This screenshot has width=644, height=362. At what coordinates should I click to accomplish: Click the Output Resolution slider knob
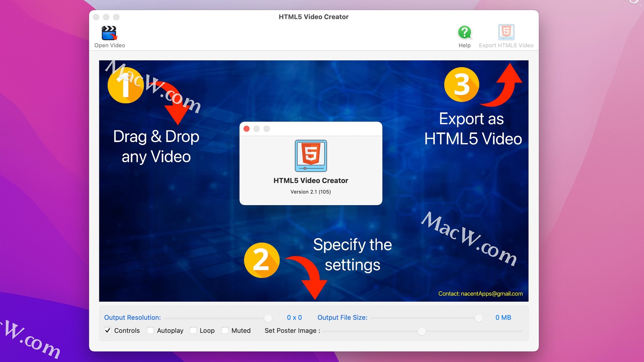268,318
